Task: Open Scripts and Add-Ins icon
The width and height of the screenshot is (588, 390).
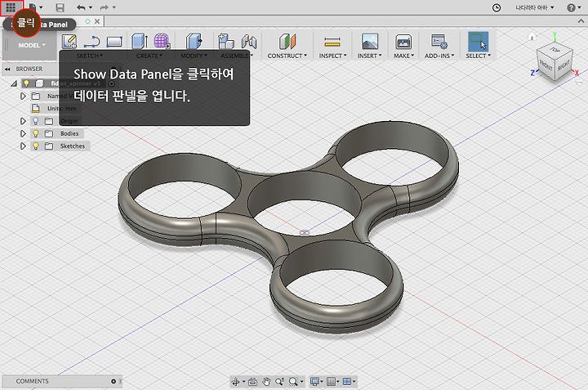Action: pos(439,42)
